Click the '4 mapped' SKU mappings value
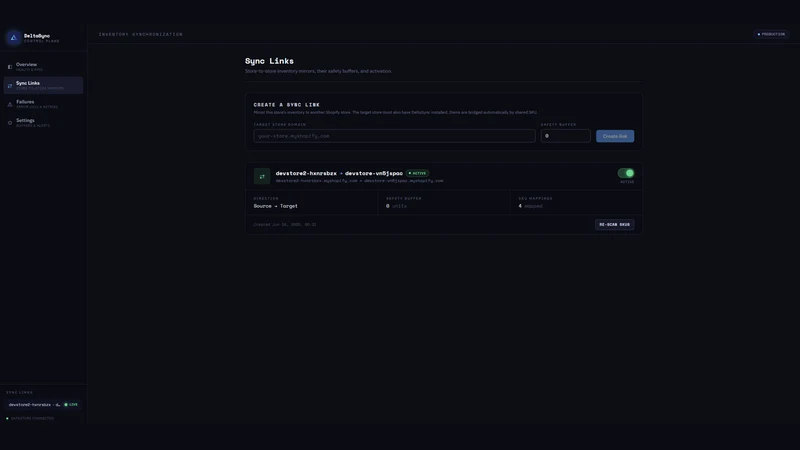 click(x=531, y=206)
